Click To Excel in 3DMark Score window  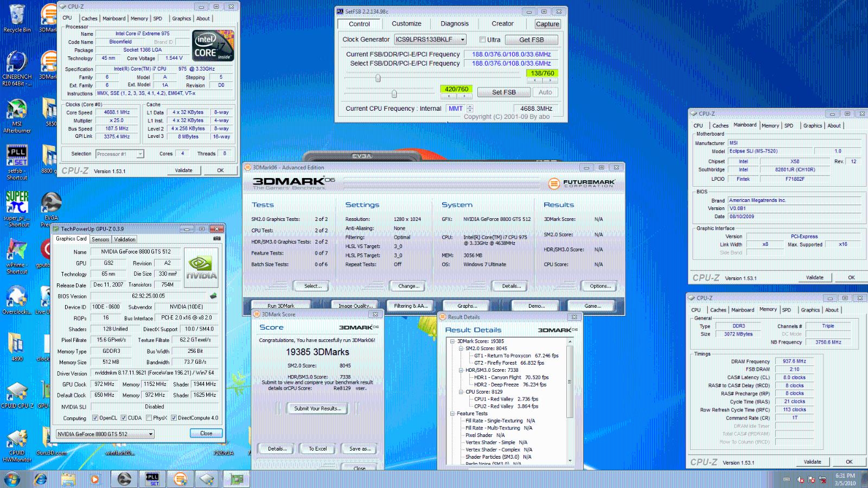318,449
